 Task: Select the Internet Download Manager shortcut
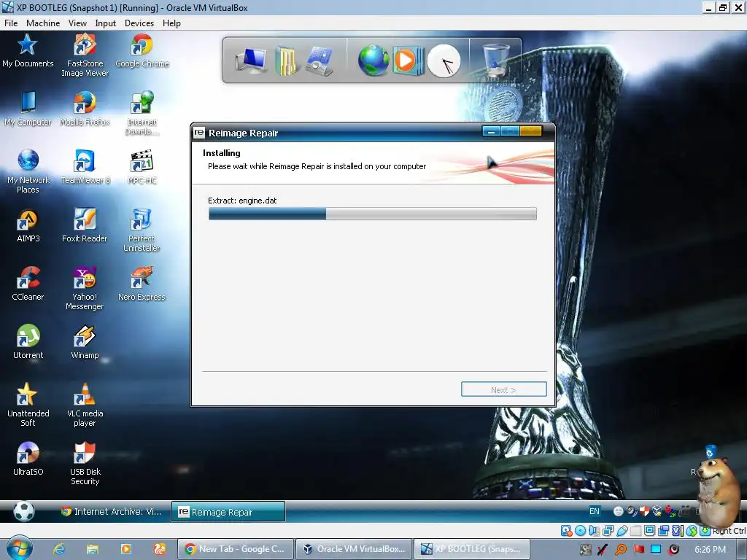click(x=142, y=114)
